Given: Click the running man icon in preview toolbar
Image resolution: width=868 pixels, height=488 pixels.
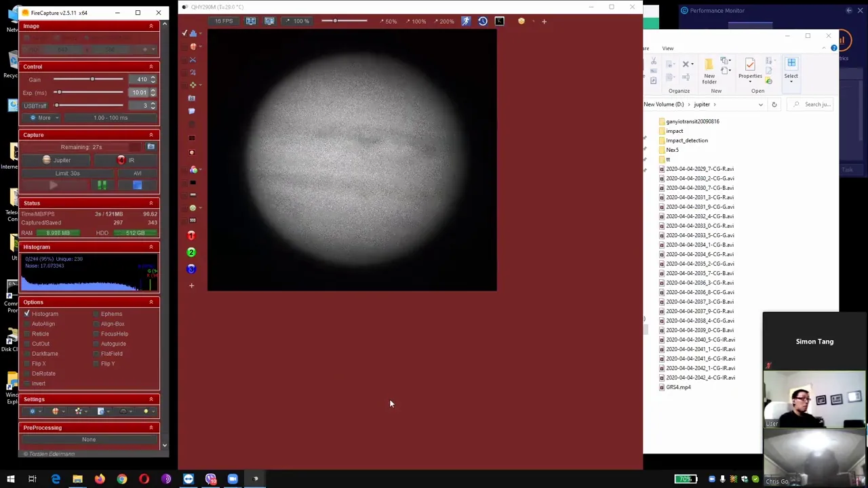Looking at the screenshot, I should [466, 21].
